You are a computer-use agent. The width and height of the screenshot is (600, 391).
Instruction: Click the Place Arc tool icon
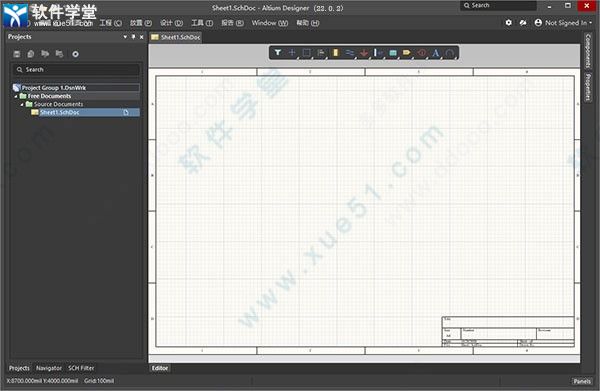pyautogui.click(x=450, y=53)
